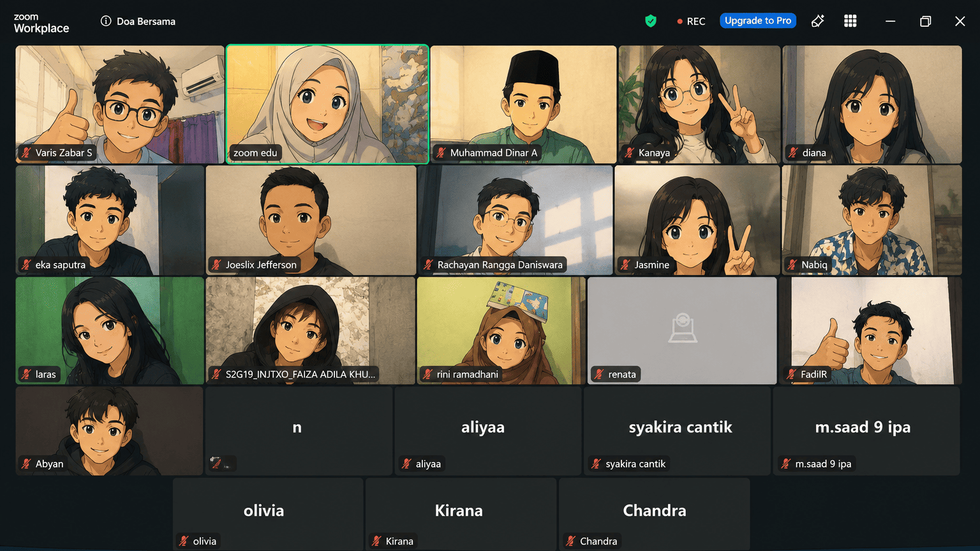Select the large syakira cantik heading of the tile
Viewport: 980px width, 551px height.
pos(680,427)
